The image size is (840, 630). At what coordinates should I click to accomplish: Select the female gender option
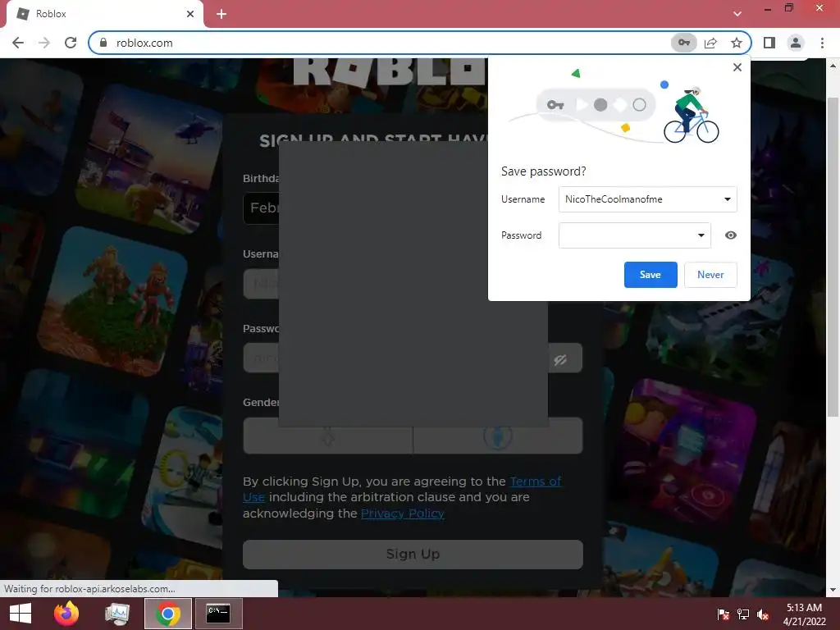coord(328,436)
